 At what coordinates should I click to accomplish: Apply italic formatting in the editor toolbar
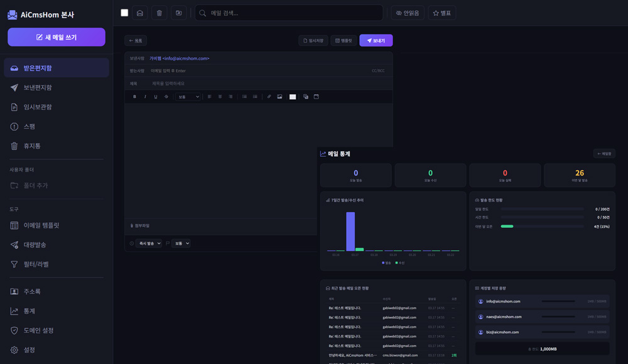click(x=145, y=97)
